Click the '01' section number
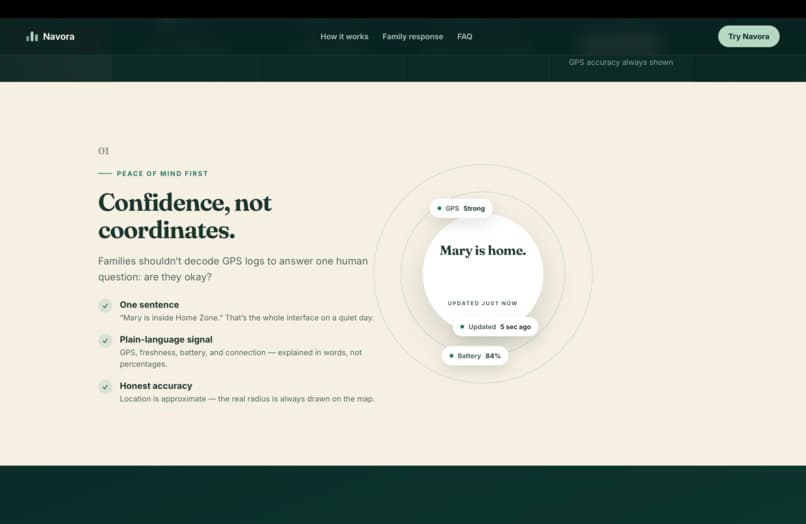The width and height of the screenshot is (806, 524). pos(104,151)
